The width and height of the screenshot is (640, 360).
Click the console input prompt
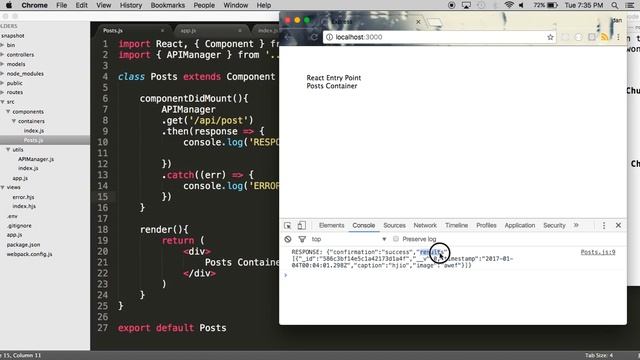point(453,275)
